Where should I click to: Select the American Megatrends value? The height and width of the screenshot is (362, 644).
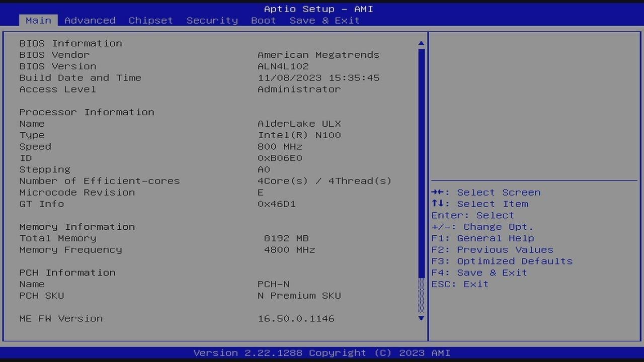[x=318, y=55]
